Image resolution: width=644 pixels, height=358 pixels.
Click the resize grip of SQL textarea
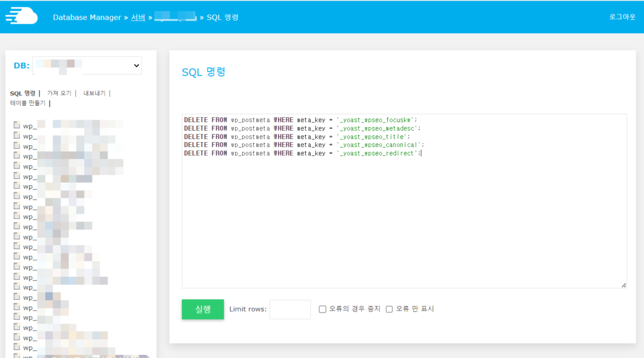623,285
